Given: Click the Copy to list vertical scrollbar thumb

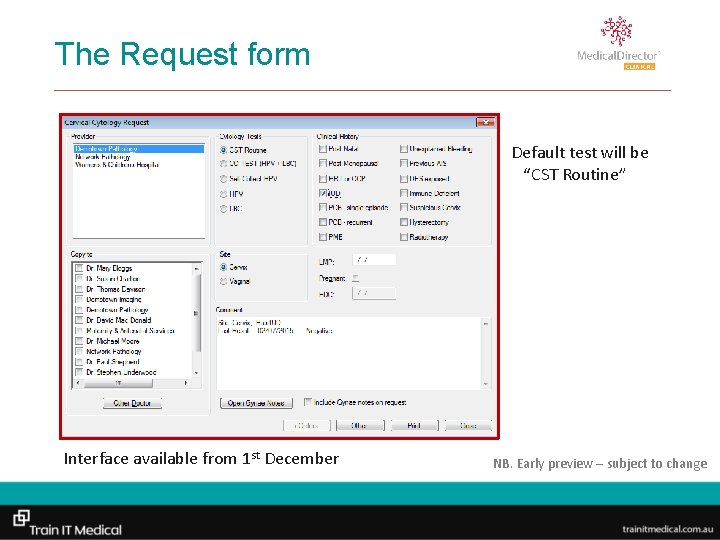Looking at the screenshot, I should coord(197,313).
